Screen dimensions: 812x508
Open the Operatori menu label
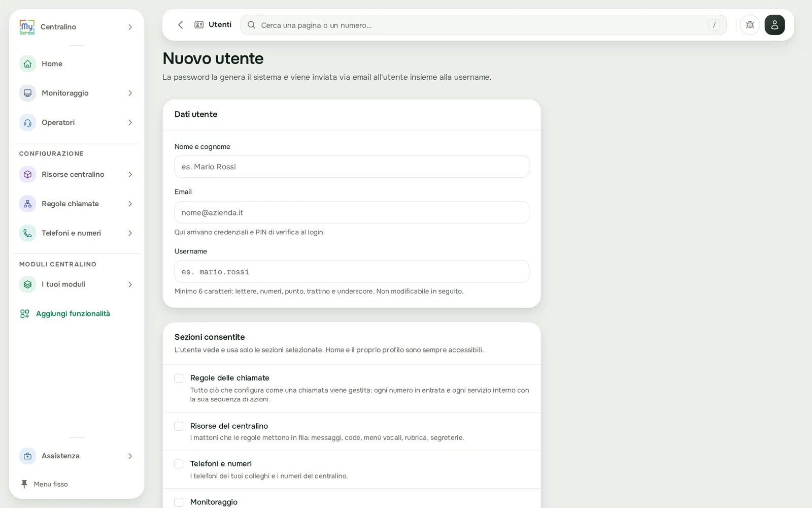click(58, 122)
